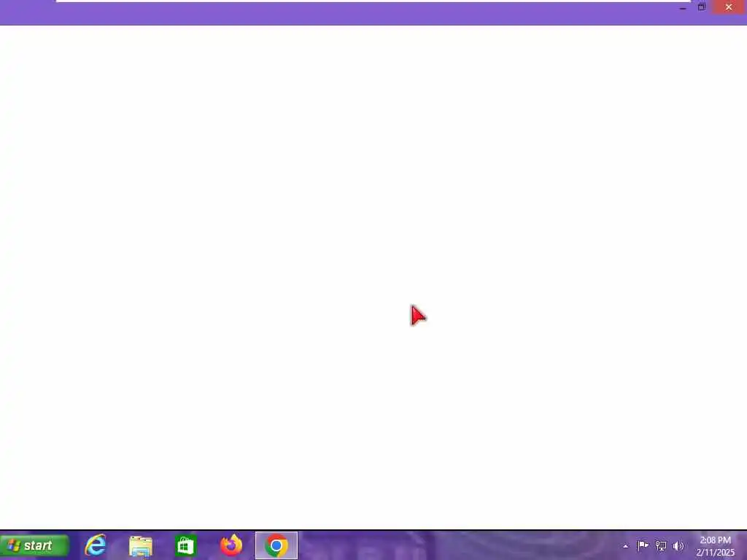Open Action Center flag icon
The image size is (747, 560).
point(643,545)
